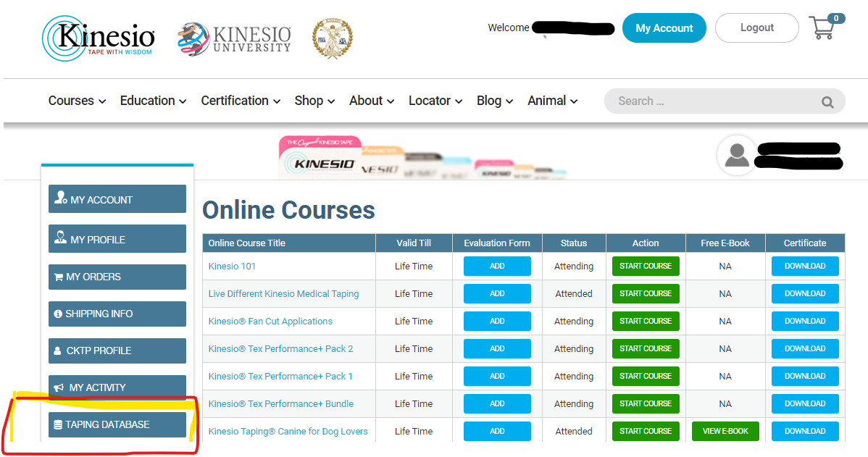Open CKTP PROFILE sidebar item
Viewport: 868px width, 457px height.
click(117, 351)
